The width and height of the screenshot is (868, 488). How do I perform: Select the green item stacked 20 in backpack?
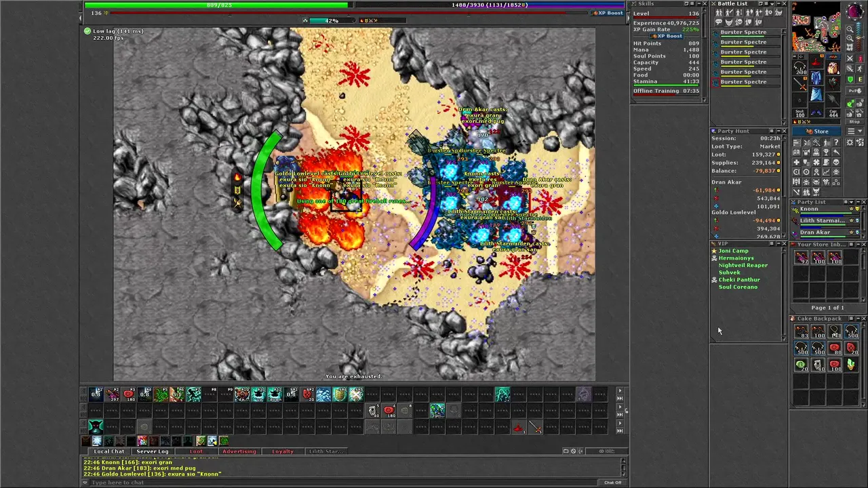(x=801, y=365)
